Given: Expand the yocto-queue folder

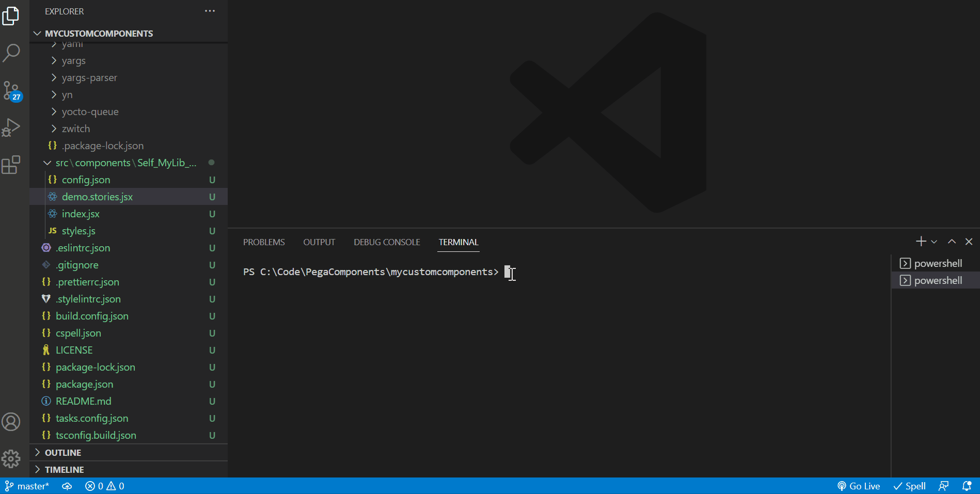Looking at the screenshot, I should 129,112.
